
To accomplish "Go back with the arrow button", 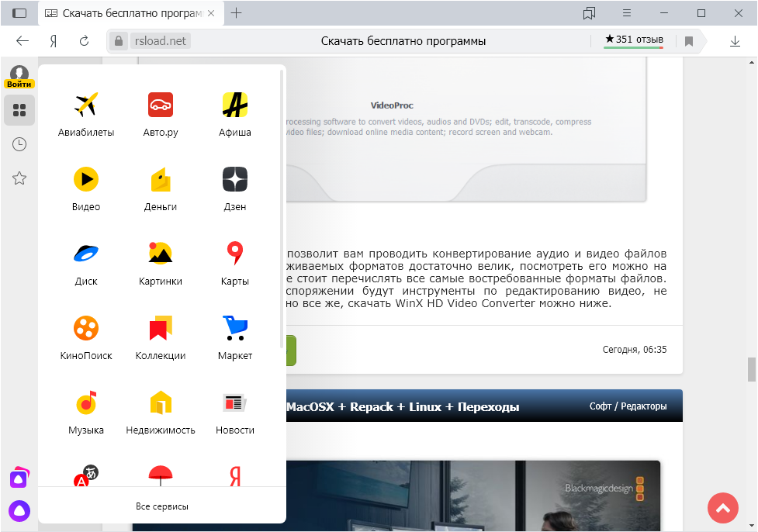I will (x=22, y=41).
